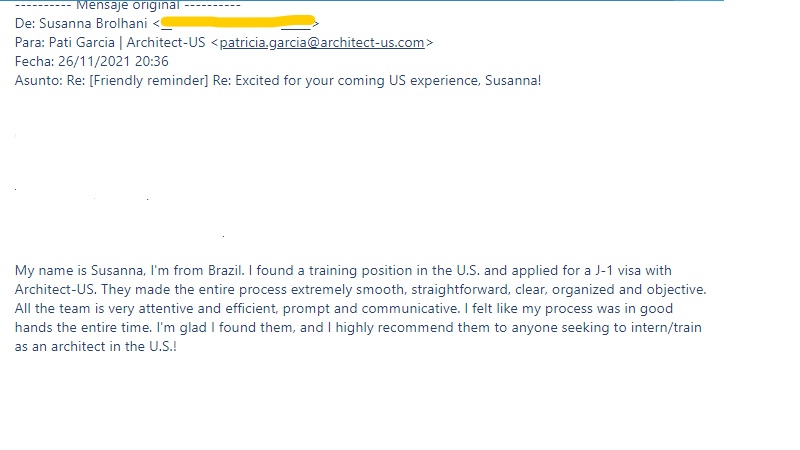The image size is (800, 450).
Task: Click "My name is Susanna" in the body
Action: click(80, 271)
